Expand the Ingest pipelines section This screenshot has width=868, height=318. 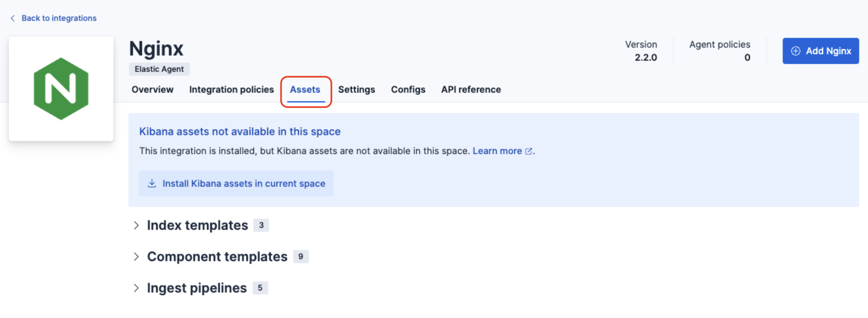point(137,288)
